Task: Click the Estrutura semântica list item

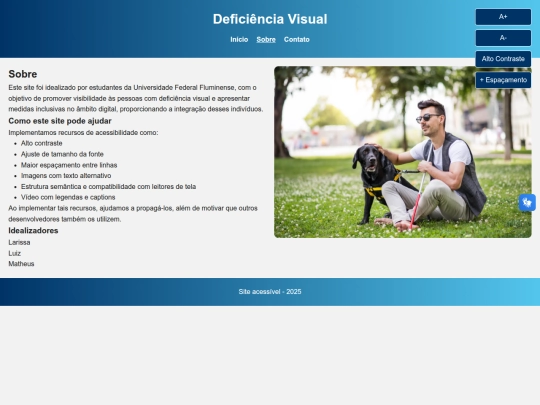Action: pos(108,187)
